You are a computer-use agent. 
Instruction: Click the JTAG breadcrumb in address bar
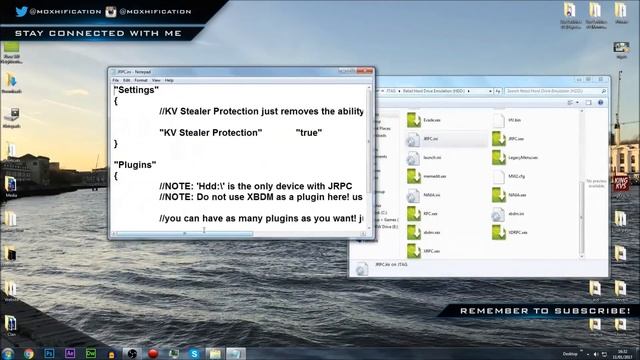click(x=391, y=91)
